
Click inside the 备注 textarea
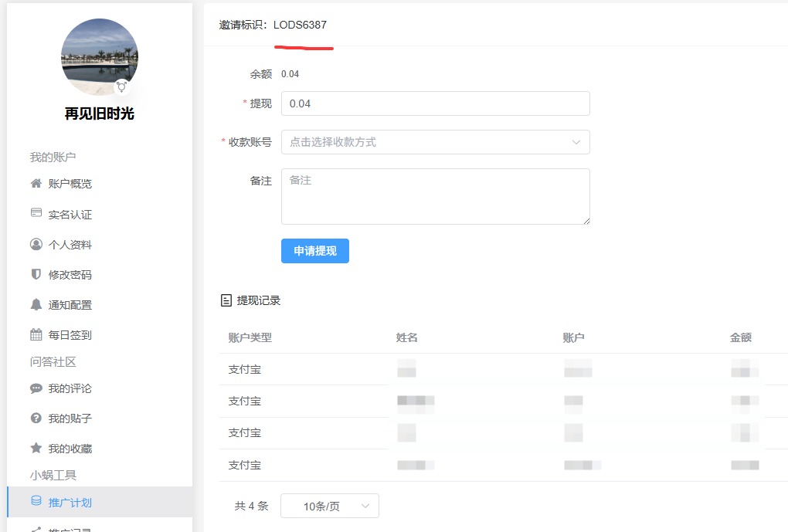pos(435,197)
